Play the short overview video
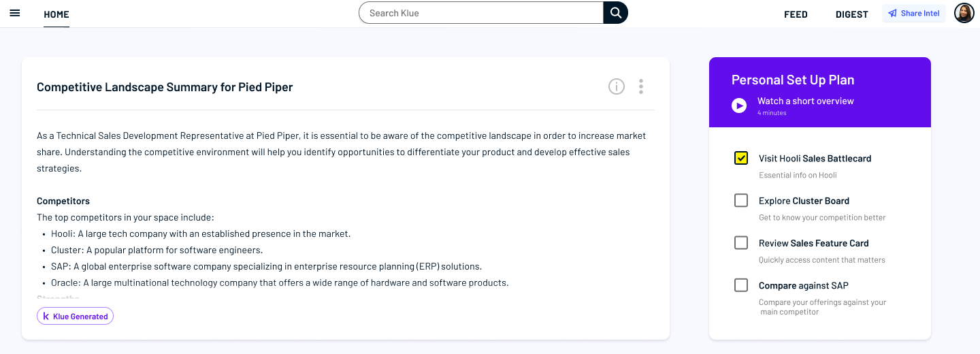The width and height of the screenshot is (980, 354). click(x=739, y=106)
